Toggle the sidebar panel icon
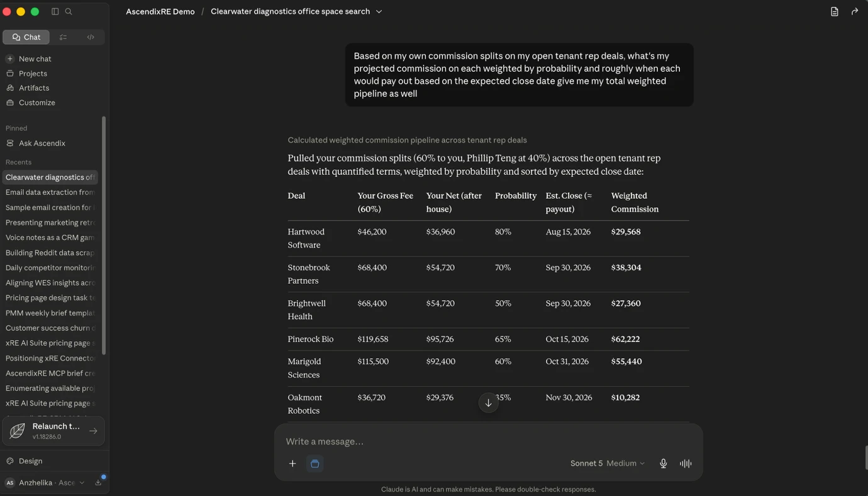 (x=55, y=11)
